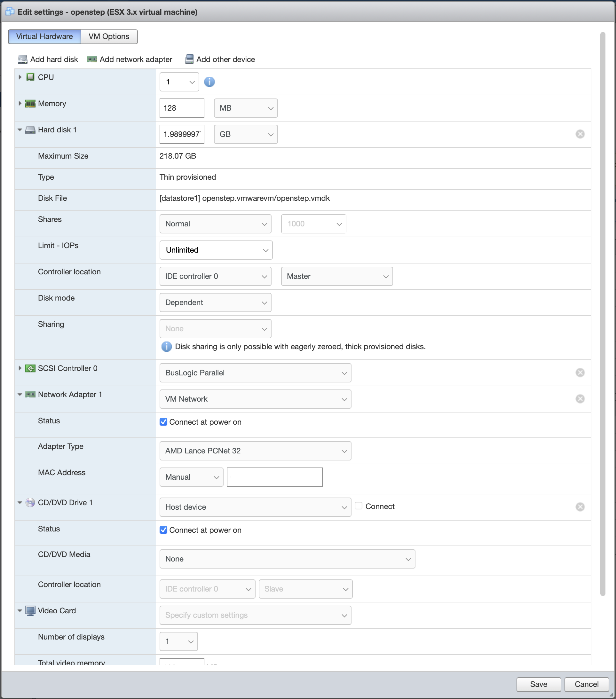Toggle network adapter Connect at power on
This screenshot has height=699, width=616.
click(x=163, y=422)
